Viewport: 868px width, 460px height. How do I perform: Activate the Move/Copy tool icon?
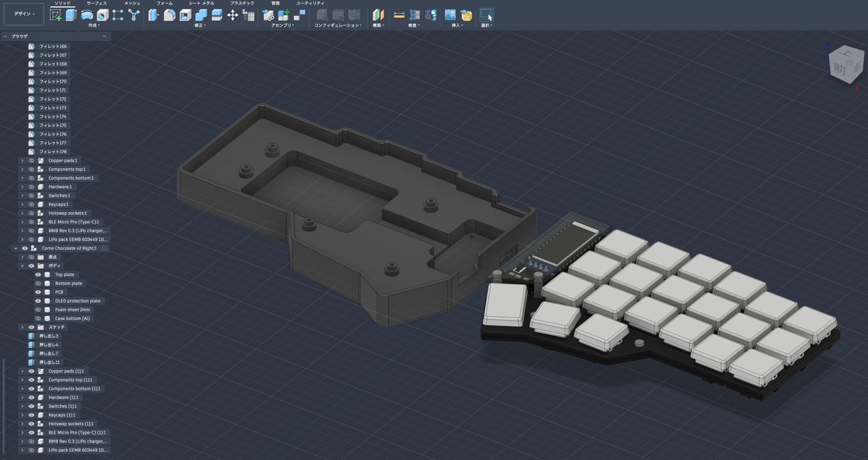pos(232,15)
